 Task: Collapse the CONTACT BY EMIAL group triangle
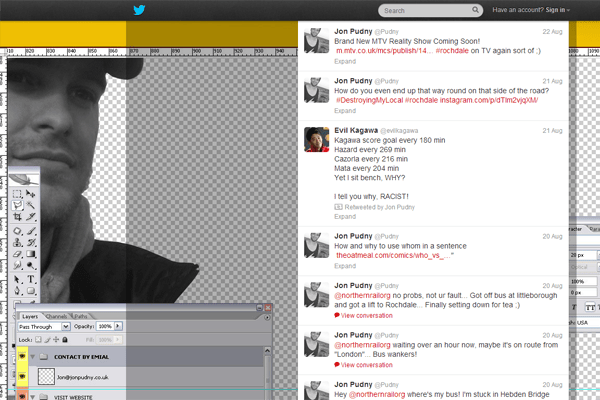pos(33,357)
